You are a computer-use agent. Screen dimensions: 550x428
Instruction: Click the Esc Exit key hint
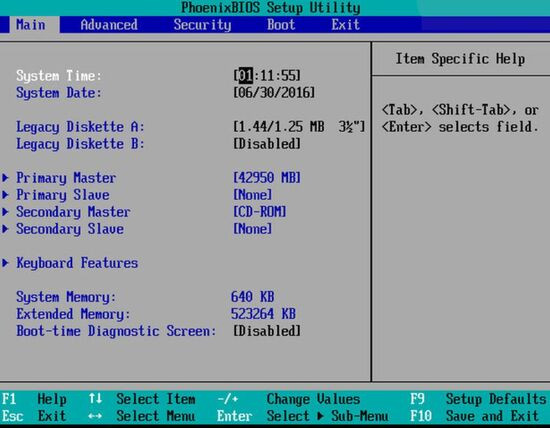(x=34, y=416)
